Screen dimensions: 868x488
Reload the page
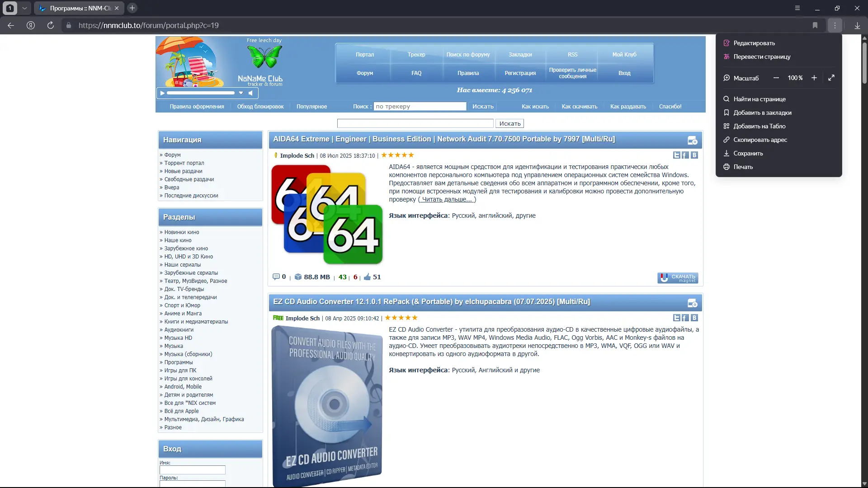[51, 25]
